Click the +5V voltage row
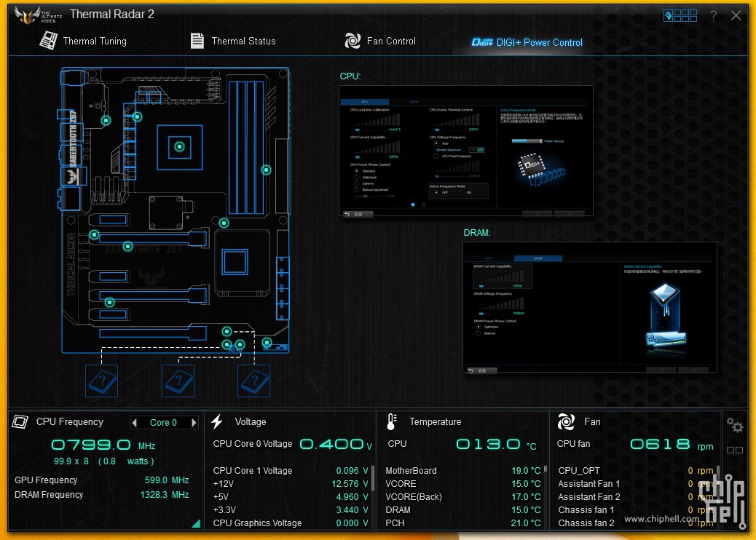Image resolution: width=756 pixels, height=540 pixels. (x=291, y=496)
